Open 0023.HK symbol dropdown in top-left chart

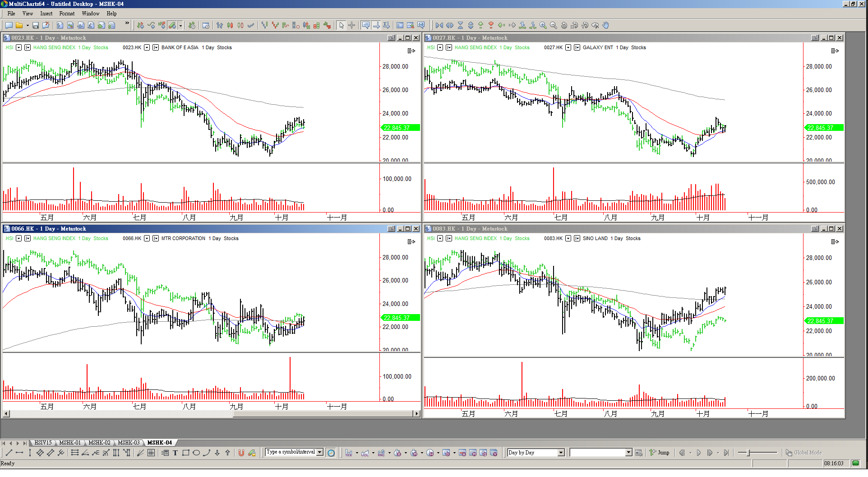click(147, 47)
